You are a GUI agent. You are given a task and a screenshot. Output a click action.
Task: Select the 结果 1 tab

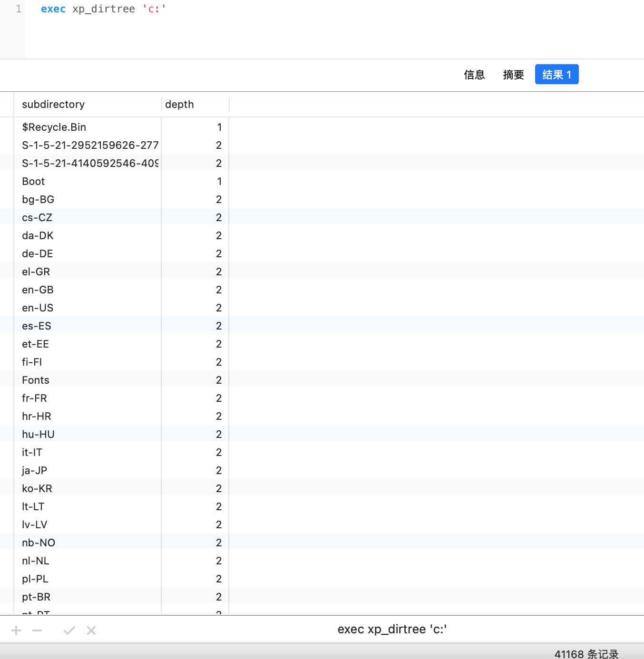pos(556,75)
